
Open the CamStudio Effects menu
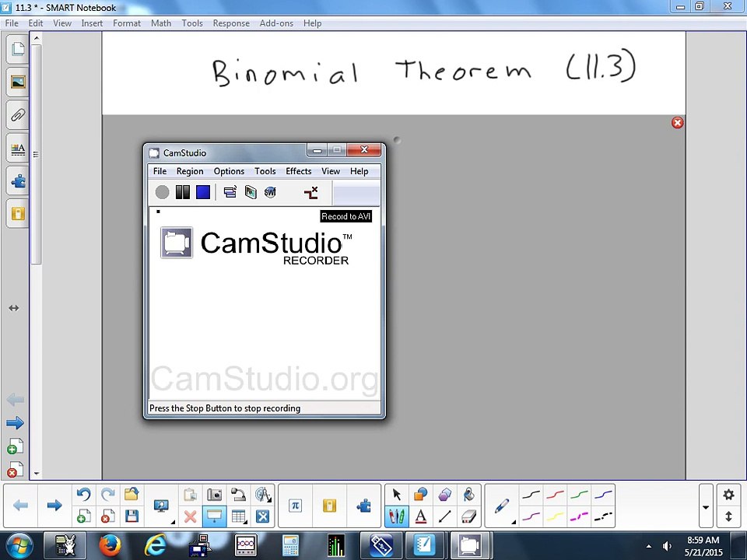click(298, 171)
